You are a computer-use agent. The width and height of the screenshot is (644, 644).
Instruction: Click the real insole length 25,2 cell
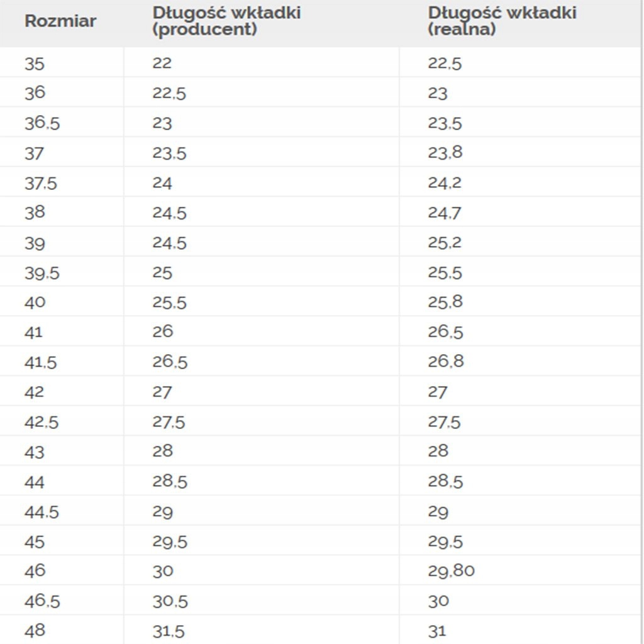[x=445, y=243]
